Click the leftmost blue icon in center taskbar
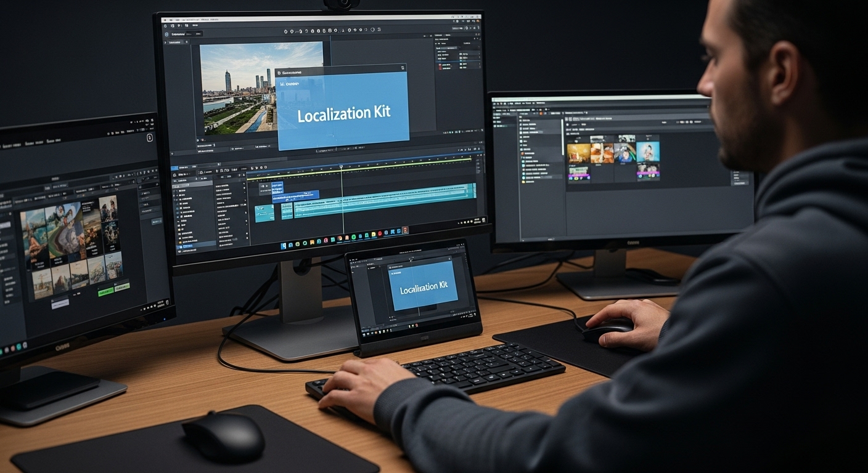The image size is (868, 473). [x=284, y=245]
